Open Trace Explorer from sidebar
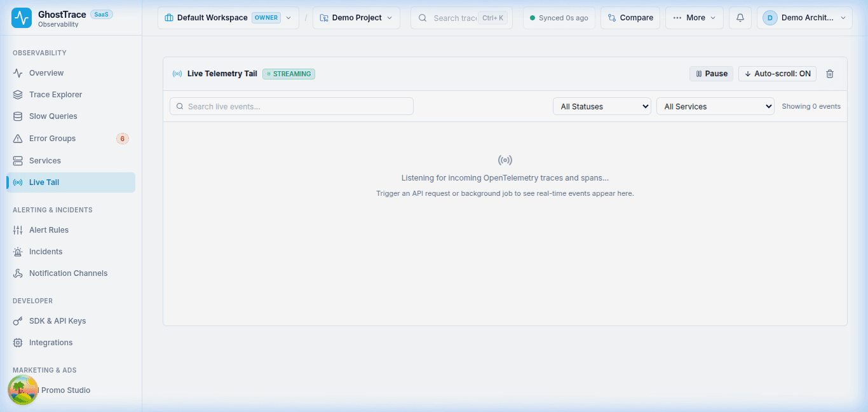This screenshot has height=412, width=868. click(x=71, y=95)
